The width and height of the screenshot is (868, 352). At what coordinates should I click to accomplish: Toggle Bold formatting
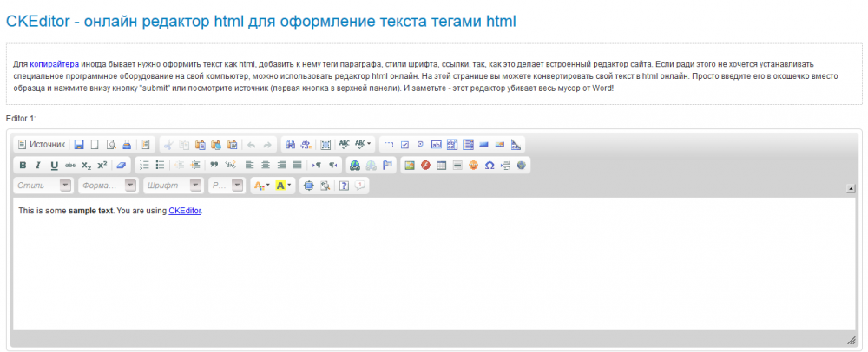click(x=23, y=165)
